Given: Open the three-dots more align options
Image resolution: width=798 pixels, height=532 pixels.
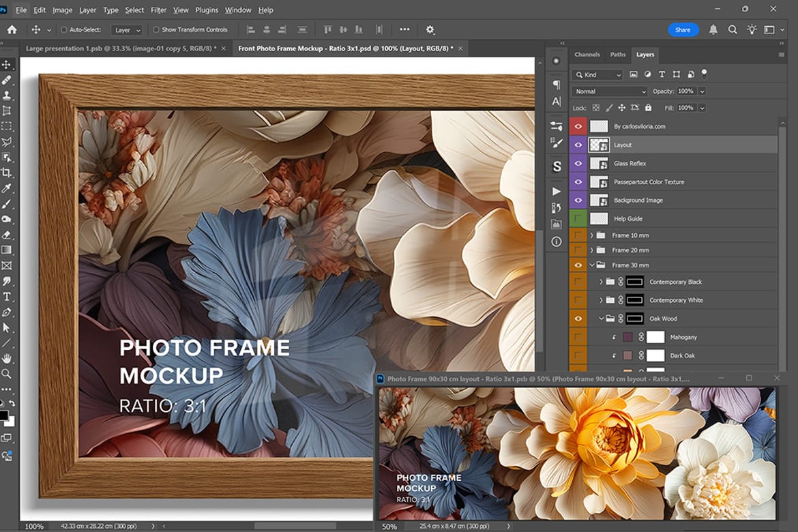Looking at the screenshot, I should pyautogui.click(x=404, y=29).
